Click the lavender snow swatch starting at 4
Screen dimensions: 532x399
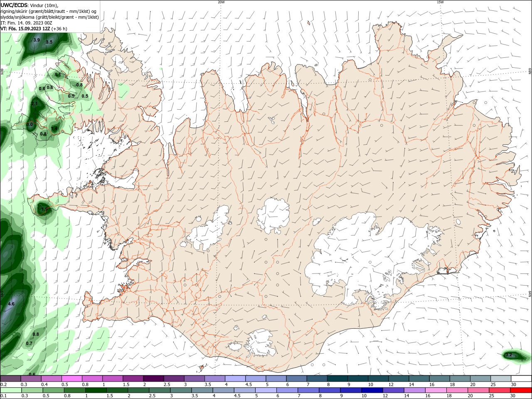click(235, 379)
